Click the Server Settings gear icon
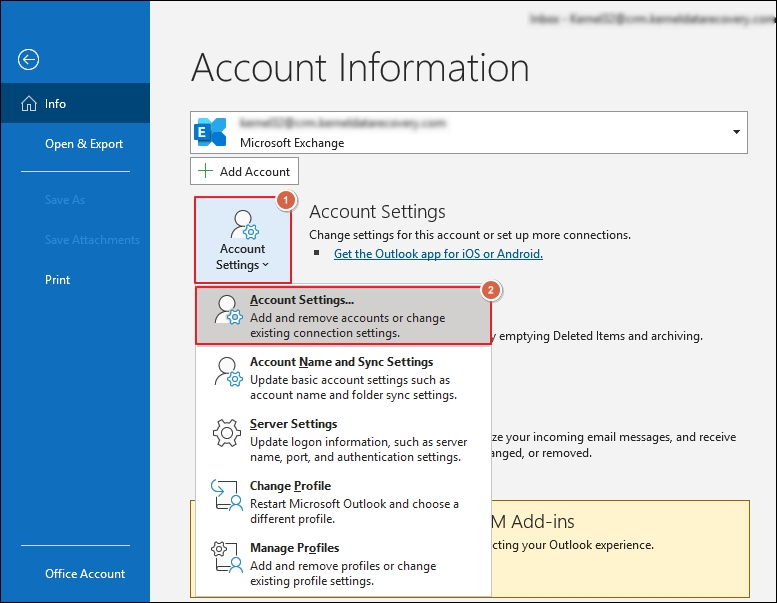Screen dimensions: 777x603 click(x=227, y=433)
